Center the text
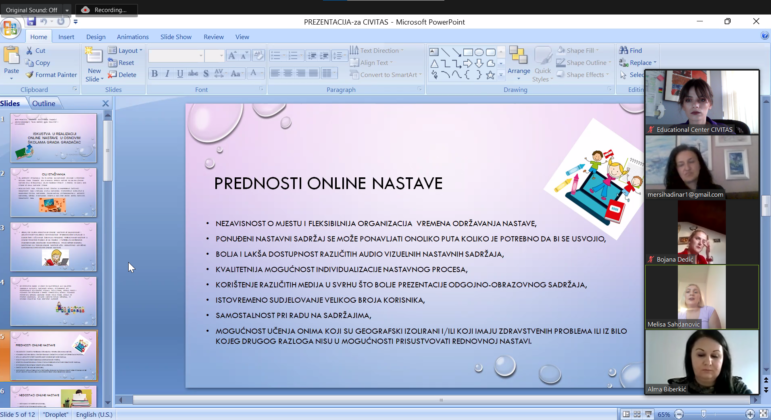Viewport: 771px width, 420px height. tap(288, 74)
